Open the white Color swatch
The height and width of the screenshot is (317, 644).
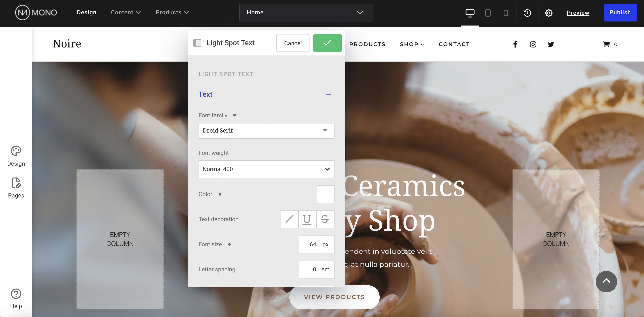click(x=325, y=194)
